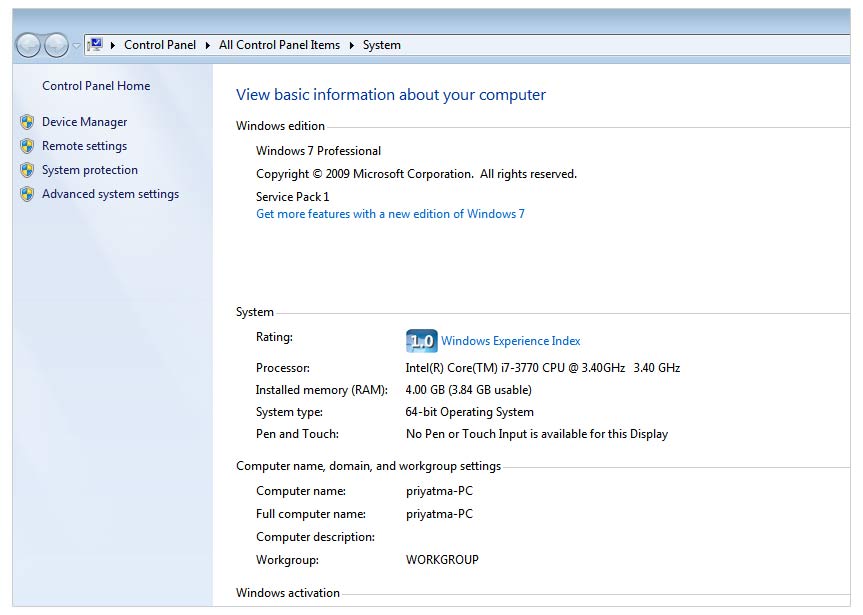Open Remote settings link
The height and width of the screenshot is (615, 863).
[x=84, y=146]
